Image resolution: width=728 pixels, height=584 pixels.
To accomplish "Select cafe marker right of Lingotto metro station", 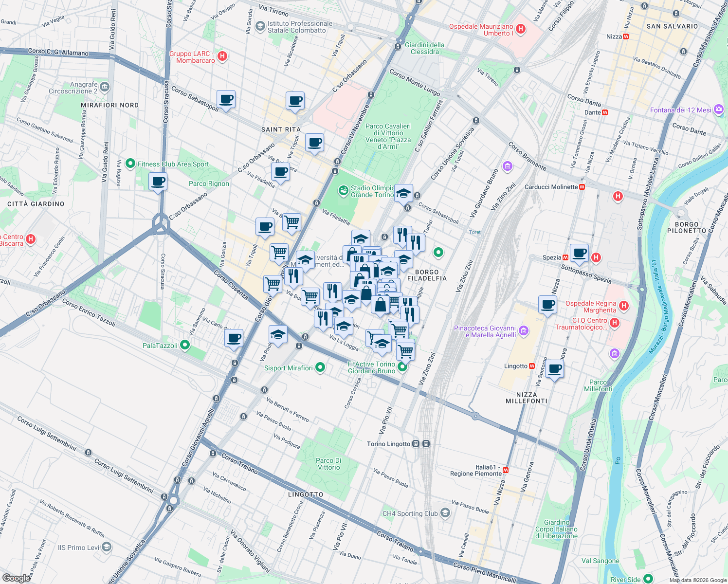I will [554, 369].
